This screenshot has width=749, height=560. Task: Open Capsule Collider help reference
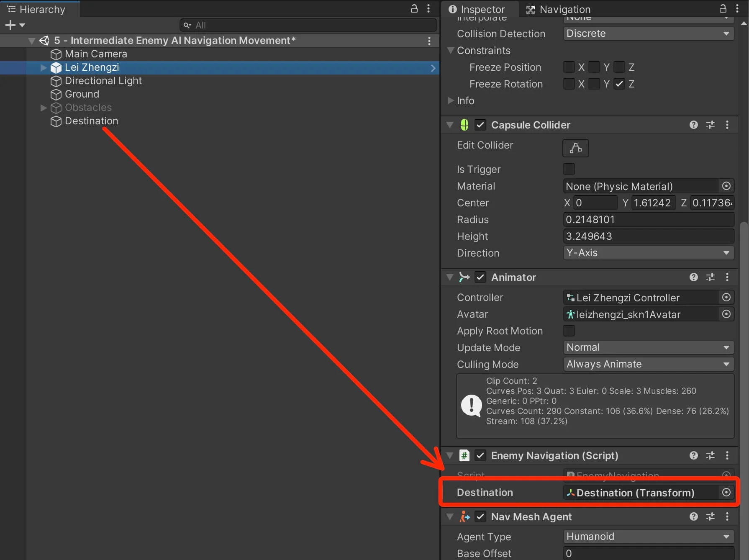(694, 125)
